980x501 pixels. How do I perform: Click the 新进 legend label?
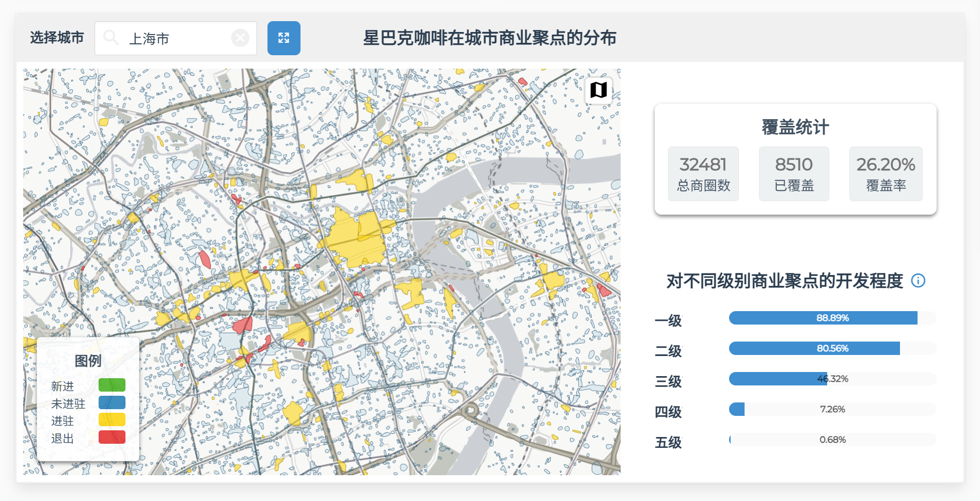tap(62, 386)
